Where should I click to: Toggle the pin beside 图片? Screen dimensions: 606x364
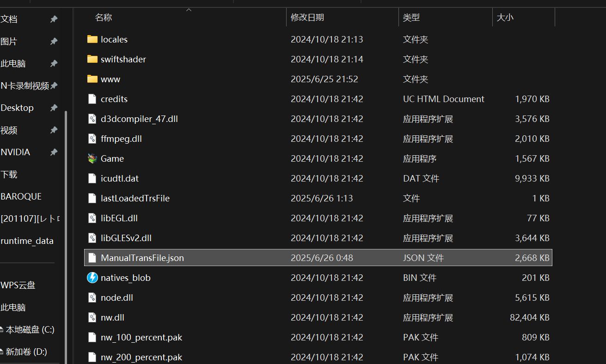coord(54,41)
